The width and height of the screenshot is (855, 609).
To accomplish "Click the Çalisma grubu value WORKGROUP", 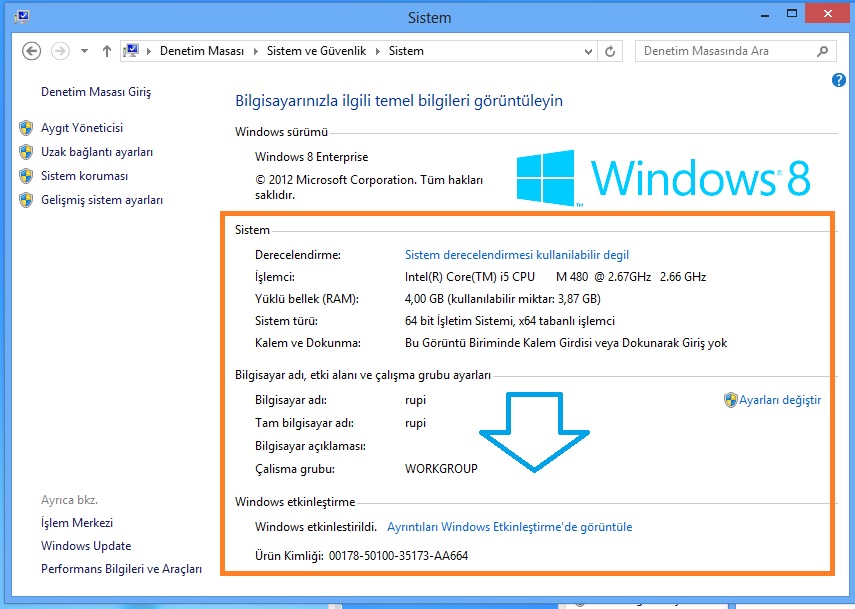I will pos(441,469).
